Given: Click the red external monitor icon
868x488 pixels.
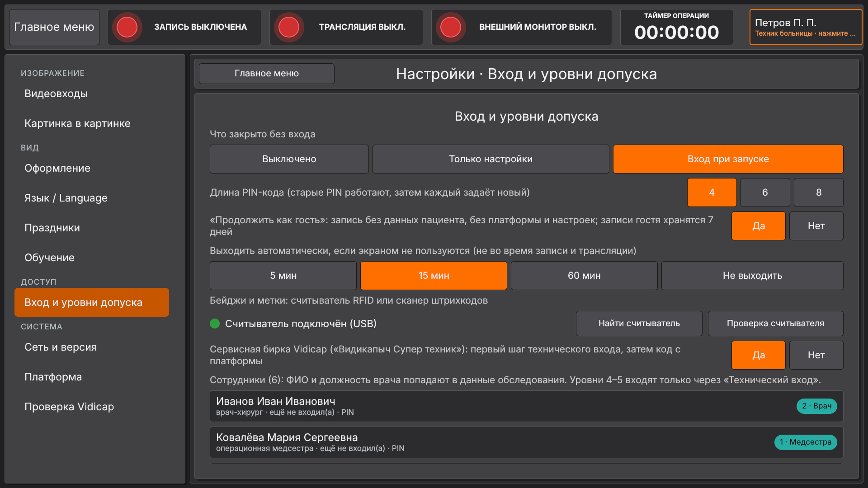Looking at the screenshot, I should pyautogui.click(x=451, y=27).
